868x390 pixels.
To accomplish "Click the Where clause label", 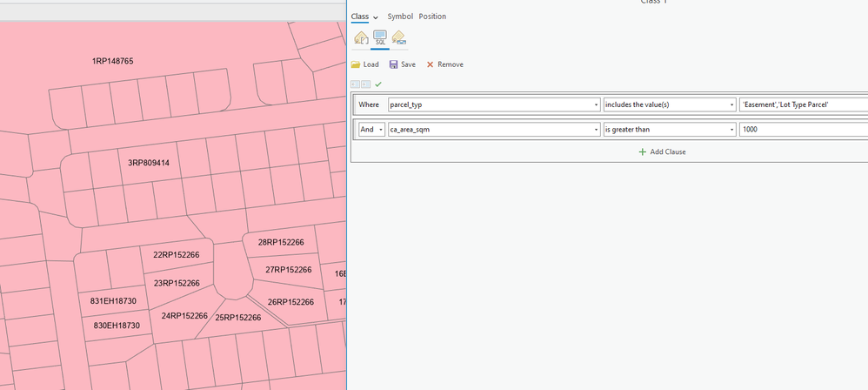I will pyautogui.click(x=369, y=104).
